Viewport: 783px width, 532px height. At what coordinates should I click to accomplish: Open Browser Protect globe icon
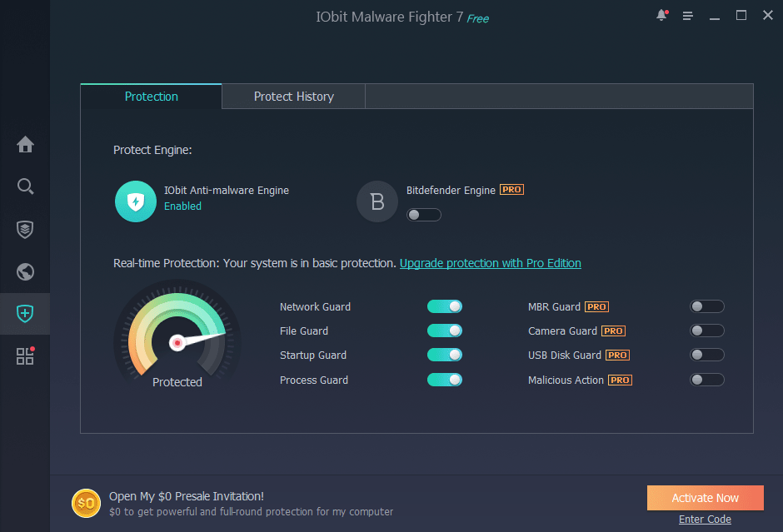point(25,271)
